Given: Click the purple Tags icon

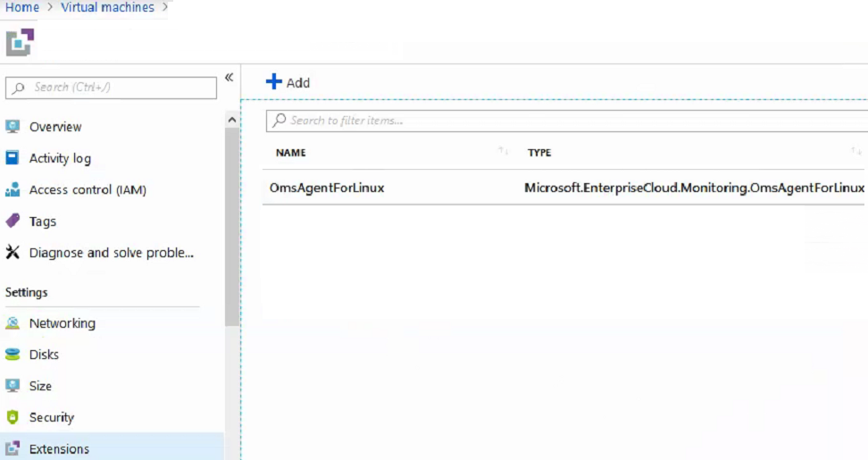Looking at the screenshot, I should pos(13,221).
